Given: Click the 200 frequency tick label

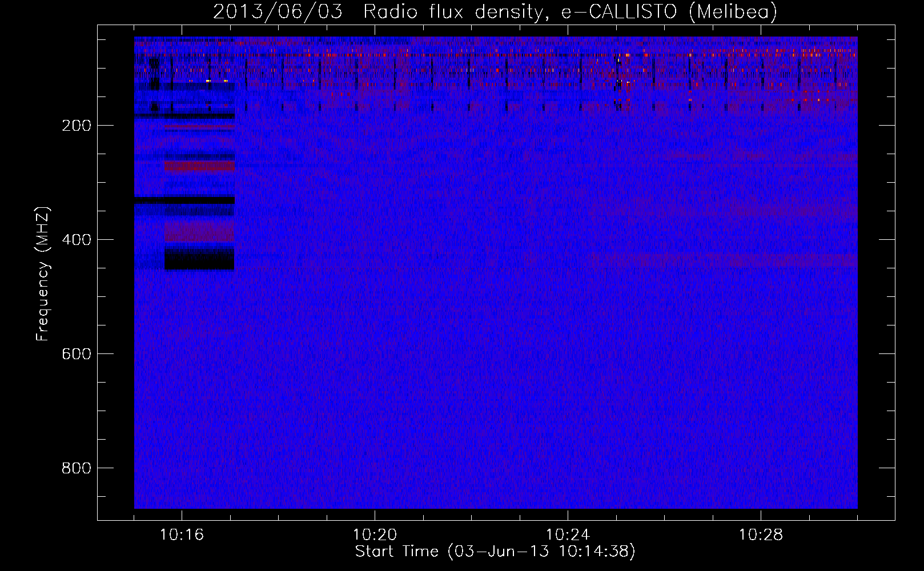Looking at the screenshot, I should pyautogui.click(x=77, y=126).
